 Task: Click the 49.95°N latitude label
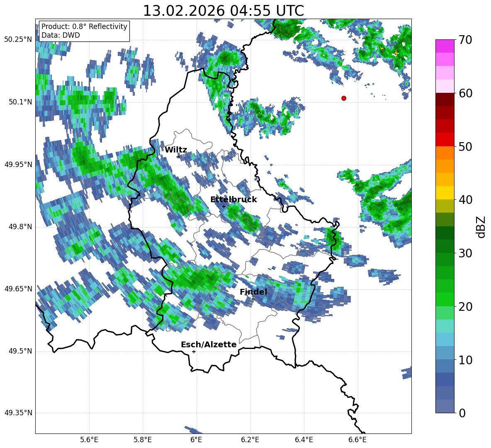pyautogui.click(x=18, y=164)
